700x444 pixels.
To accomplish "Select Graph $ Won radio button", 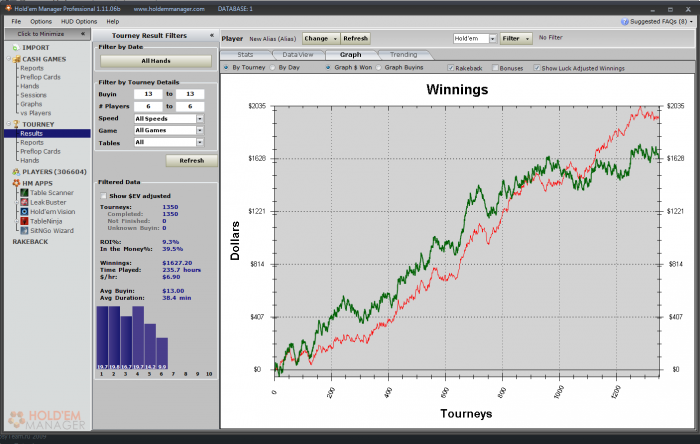I will click(x=328, y=67).
